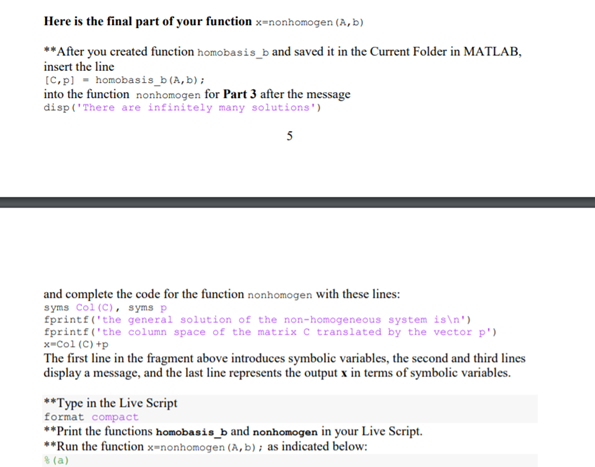Click the inline code 'nonhomogen' after 'into the function'
This screenshot has width=595, height=467.
(x=168, y=95)
